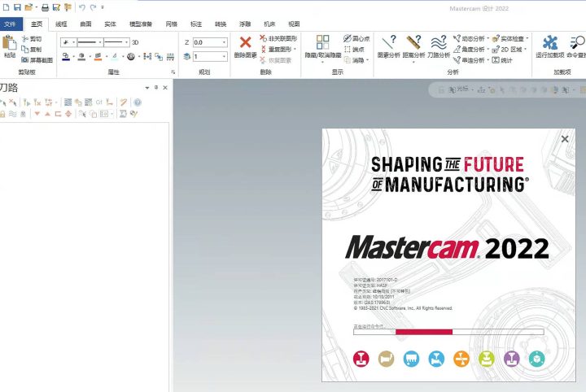Viewport: 586px width, 392px height.
Task: Click the New file icon in quick access
Action: tap(7, 7)
